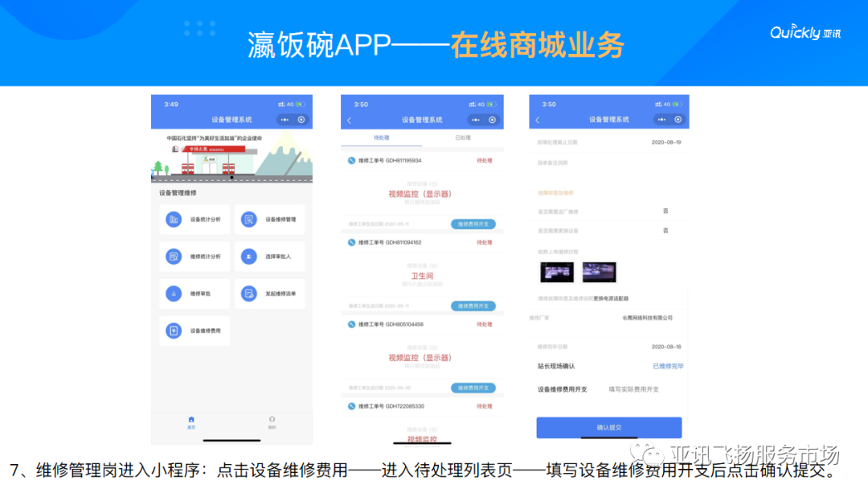Tap the 首页 home tab icon
The height and width of the screenshot is (493, 868).
point(191,420)
